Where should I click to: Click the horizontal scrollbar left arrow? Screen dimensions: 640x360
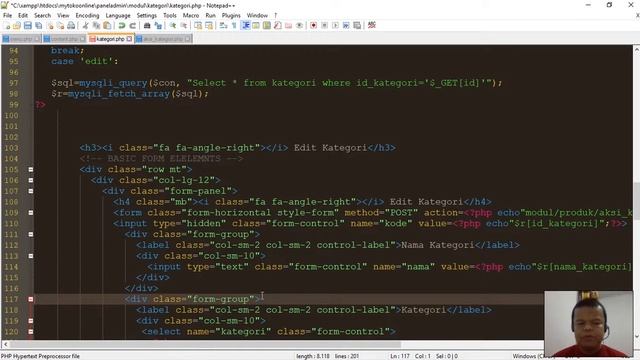pyautogui.click(x=5, y=344)
